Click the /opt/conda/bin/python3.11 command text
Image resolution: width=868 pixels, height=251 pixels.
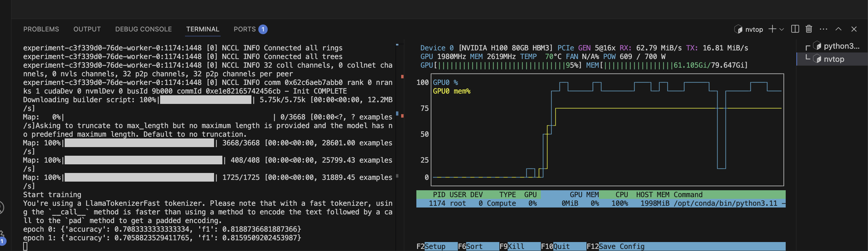pos(726,203)
